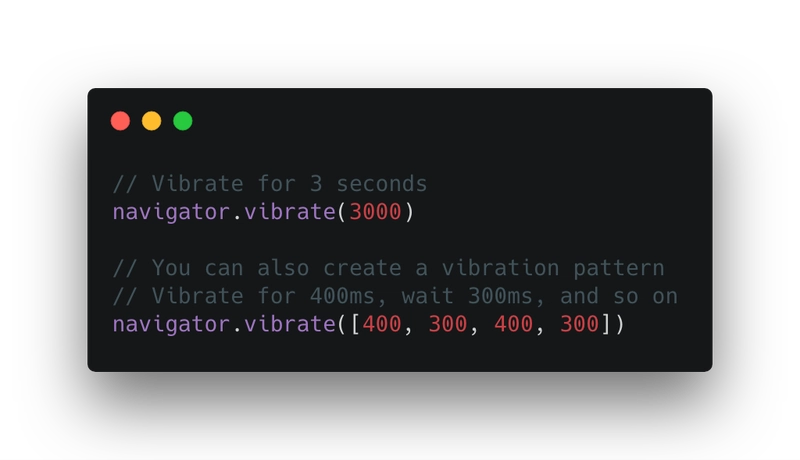Click 'navigator' on the last code line
Screen dimensions: 800x460
(x=171, y=325)
